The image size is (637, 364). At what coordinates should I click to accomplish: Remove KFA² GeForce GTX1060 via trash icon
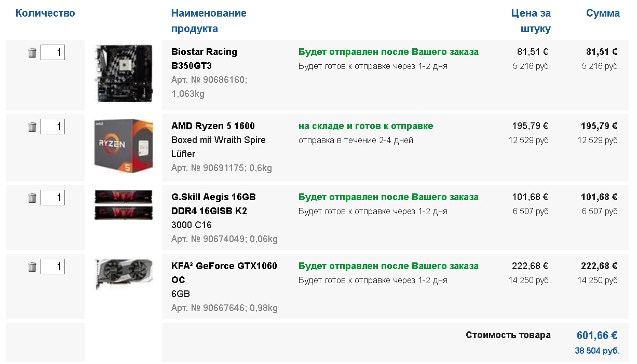32,267
